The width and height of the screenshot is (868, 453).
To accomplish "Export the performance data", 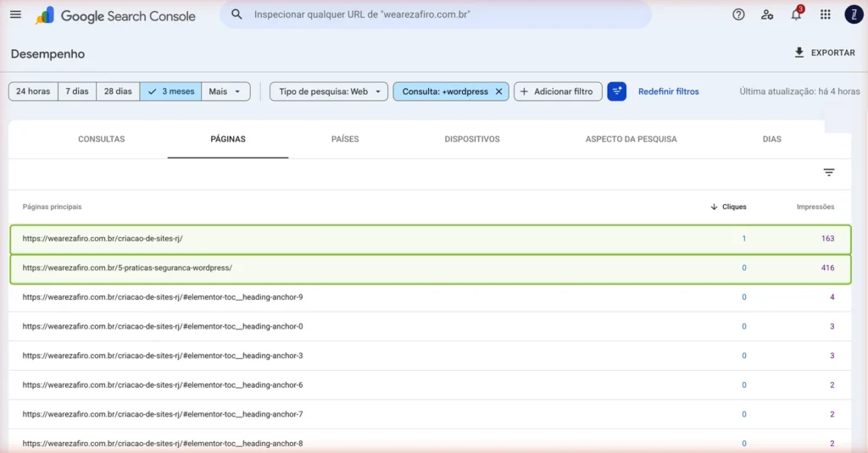I will (825, 52).
